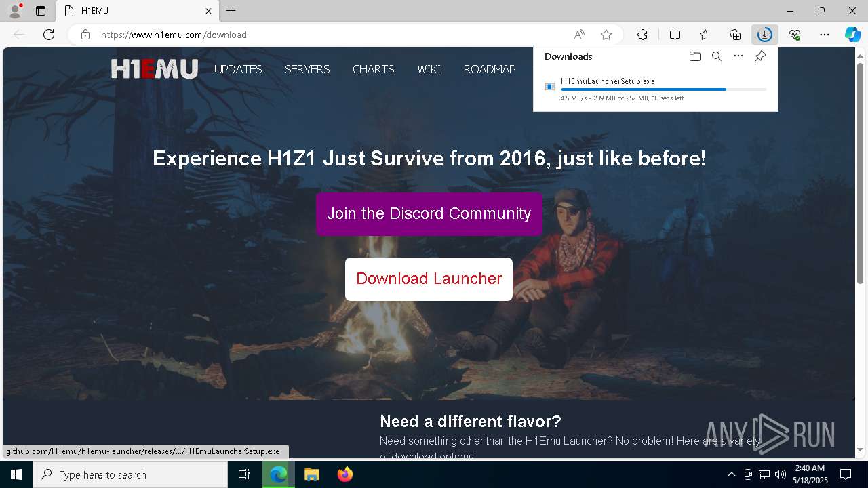Open the tab actions menu icon
Screen dimensions: 868x488
(41, 11)
